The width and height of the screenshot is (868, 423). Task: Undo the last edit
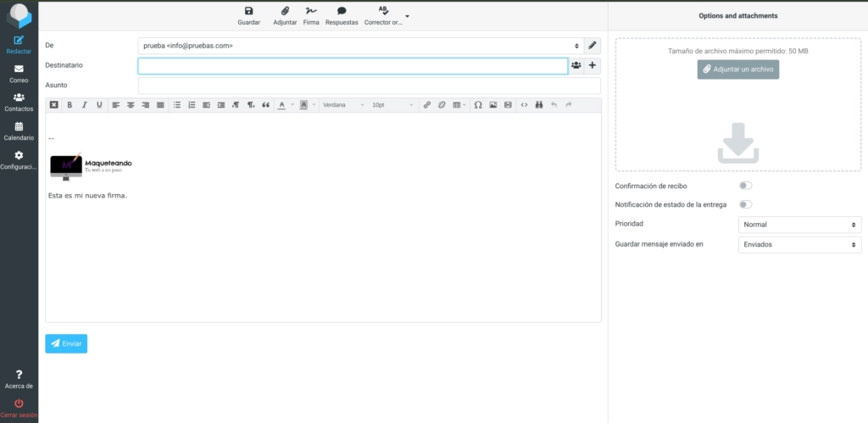pyautogui.click(x=554, y=104)
